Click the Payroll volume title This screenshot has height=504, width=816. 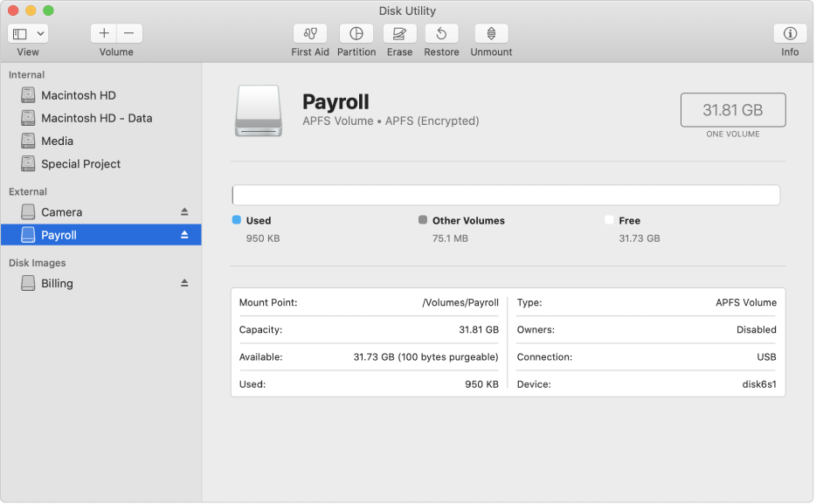pyautogui.click(x=335, y=102)
